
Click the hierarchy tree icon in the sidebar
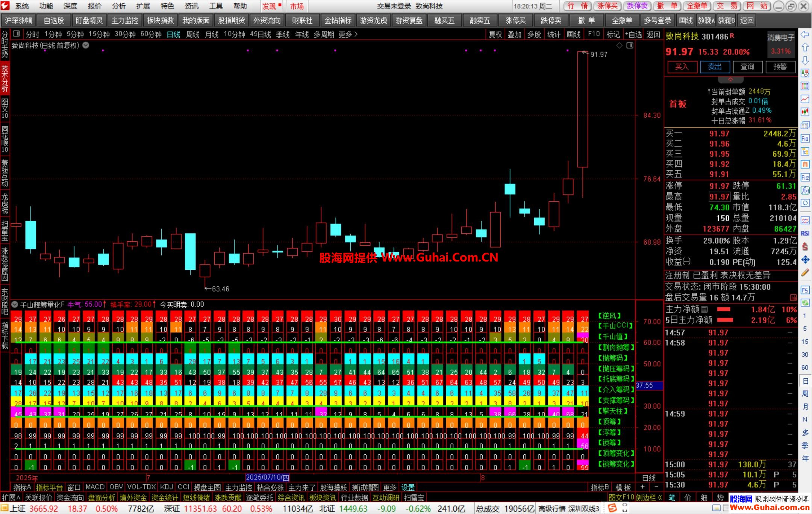pos(805,151)
